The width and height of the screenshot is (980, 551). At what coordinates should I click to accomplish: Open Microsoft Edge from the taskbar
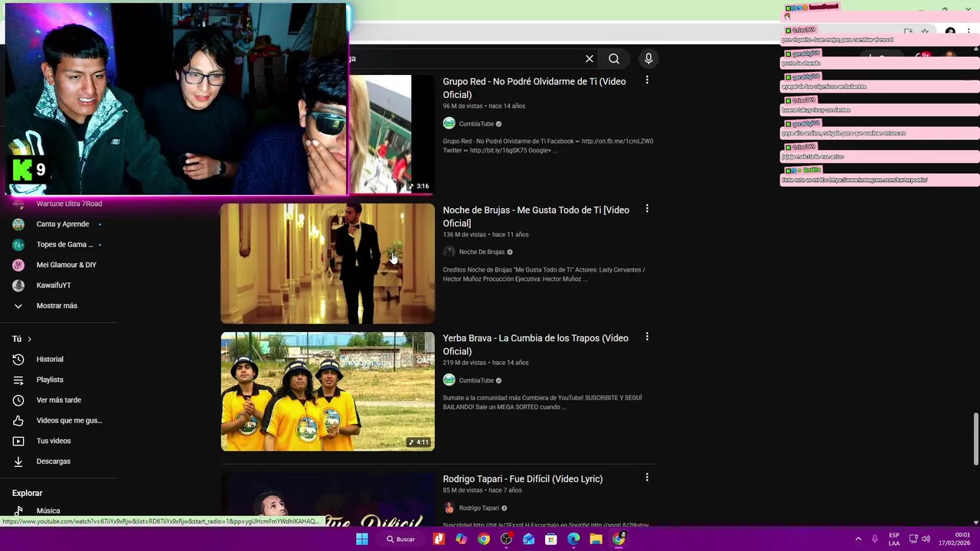573,540
